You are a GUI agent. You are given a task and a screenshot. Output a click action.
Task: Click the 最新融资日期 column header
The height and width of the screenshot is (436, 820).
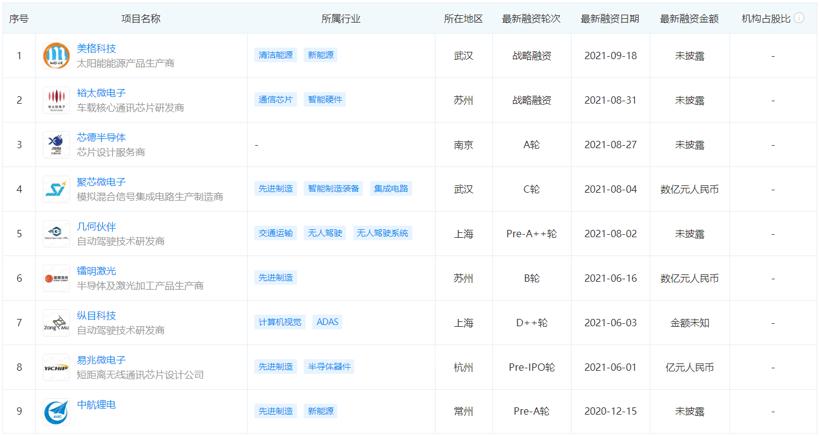click(x=610, y=19)
